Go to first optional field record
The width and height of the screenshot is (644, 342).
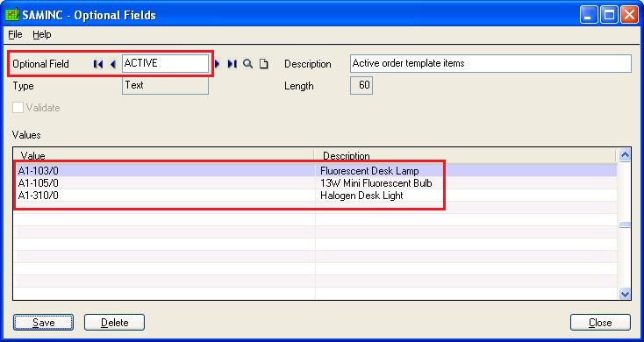click(x=98, y=64)
